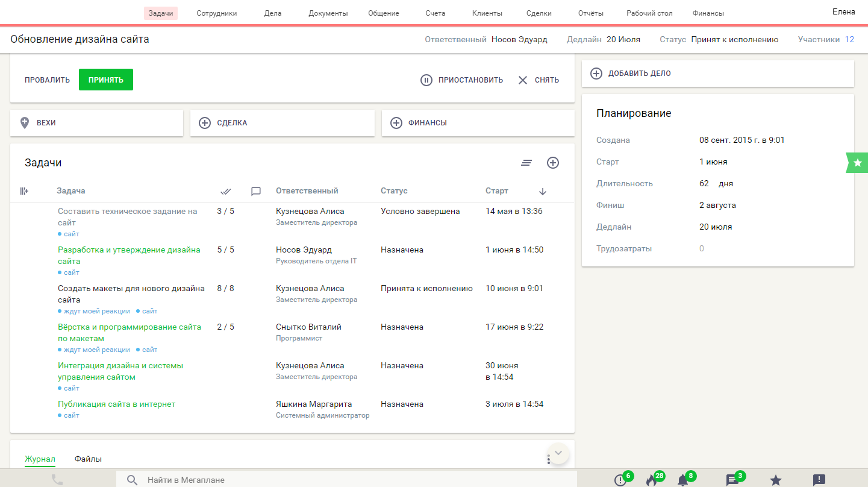Open the Задачи top menu item
This screenshot has height=487, width=868.
pyautogui.click(x=161, y=13)
